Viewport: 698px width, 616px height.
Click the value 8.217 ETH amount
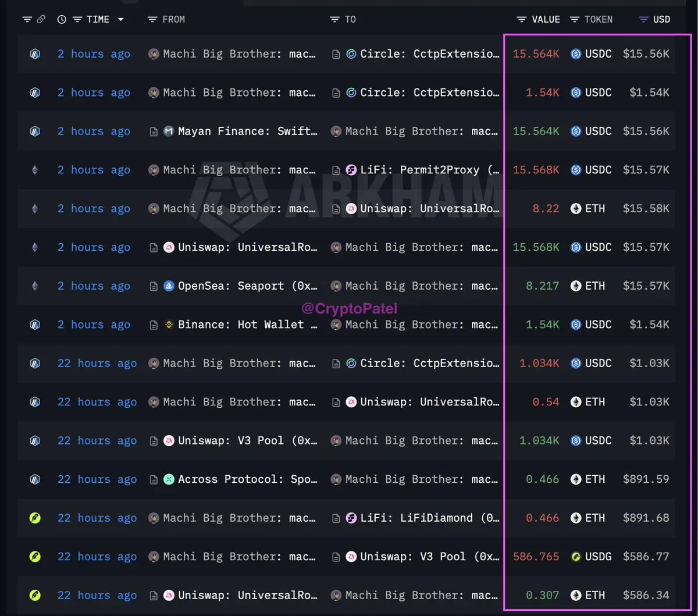click(x=542, y=286)
